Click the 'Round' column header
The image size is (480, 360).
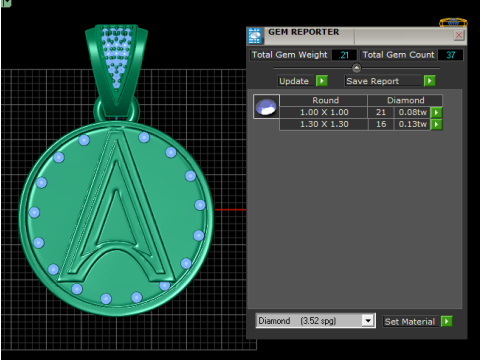(324, 100)
